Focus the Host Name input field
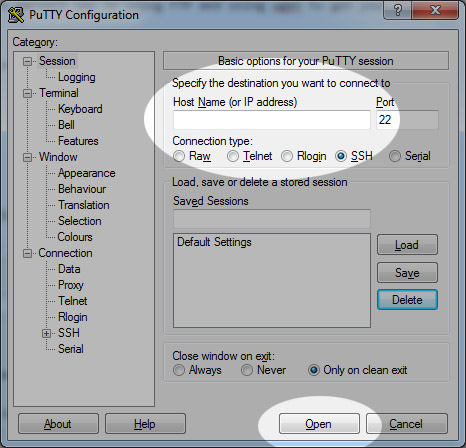Image resolution: width=466 pixels, height=448 pixels. click(x=272, y=120)
